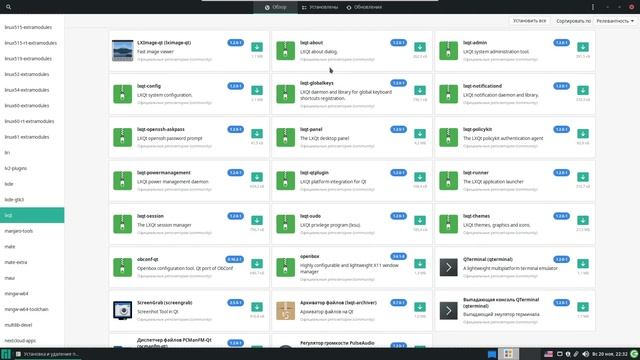
Task: Click install arrow for Архиватор файлов lxqt-archiver
Action: tap(420, 307)
